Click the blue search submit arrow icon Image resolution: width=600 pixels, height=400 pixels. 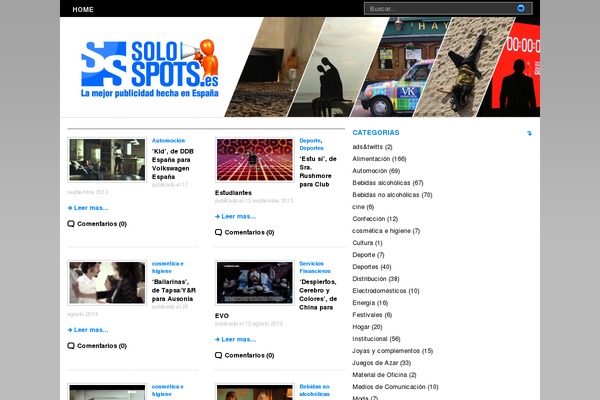520,8
